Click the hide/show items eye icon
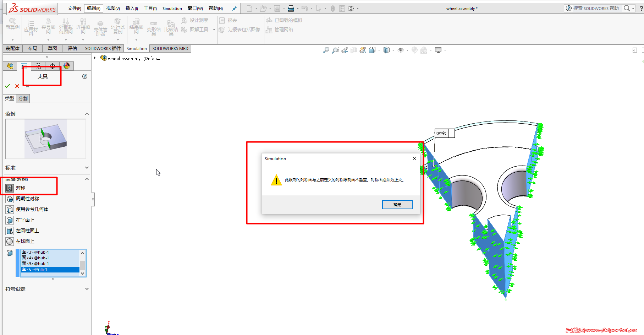This screenshot has width=644, height=335. (401, 50)
